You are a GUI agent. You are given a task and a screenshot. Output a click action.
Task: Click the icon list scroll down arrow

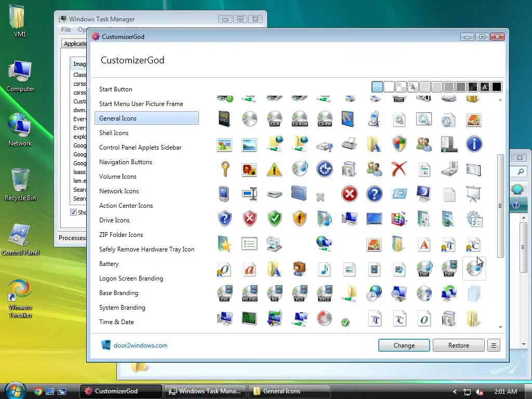(x=500, y=327)
